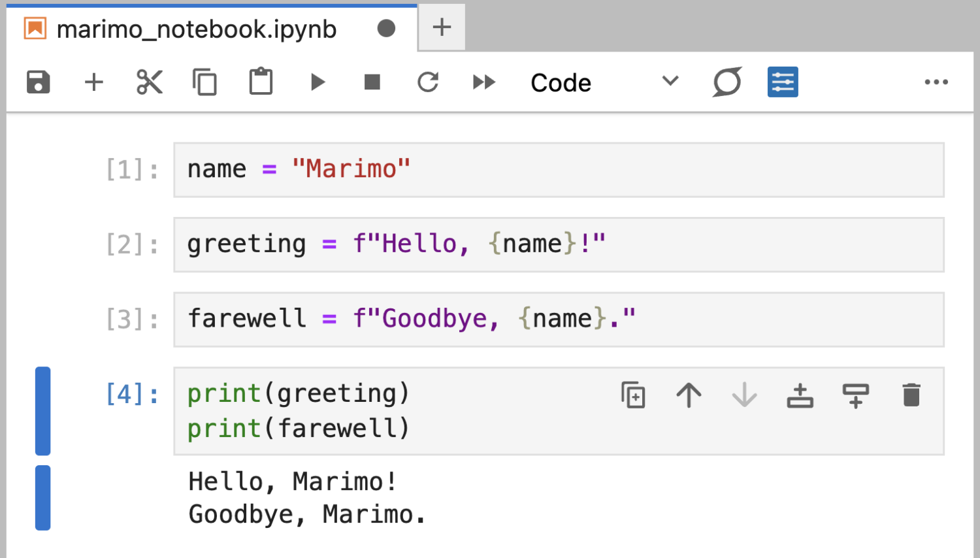Expand the cell type chevron arrow

point(670,81)
